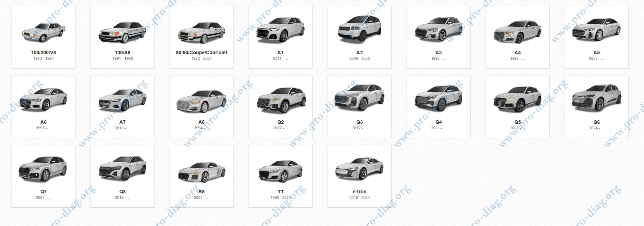Click the A7 model name
Screen dimensions: 644x226
click(123, 122)
